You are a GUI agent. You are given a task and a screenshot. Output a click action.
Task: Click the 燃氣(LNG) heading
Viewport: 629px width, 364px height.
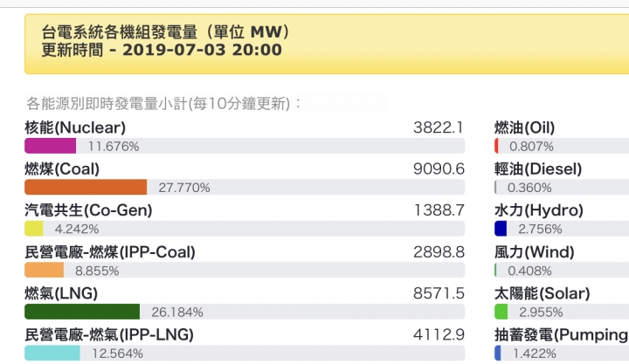(x=61, y=293)
